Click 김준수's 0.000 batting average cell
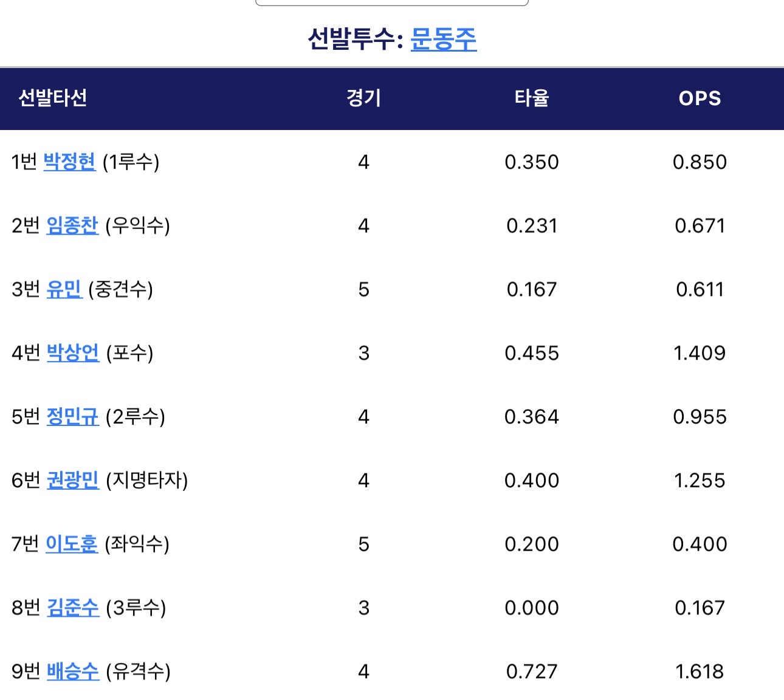784x700 pixels. coord(532,608)
